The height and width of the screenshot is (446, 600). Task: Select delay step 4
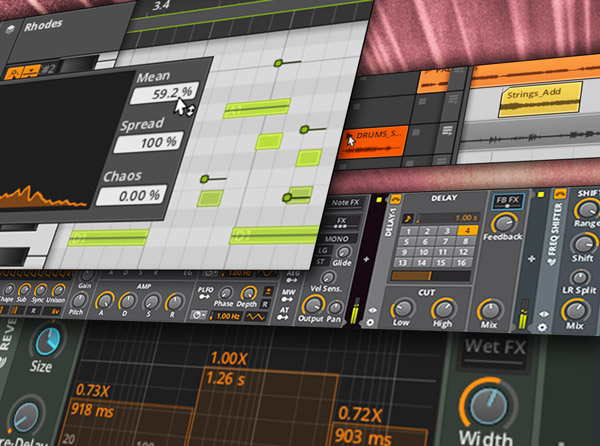tap(468, 230)
